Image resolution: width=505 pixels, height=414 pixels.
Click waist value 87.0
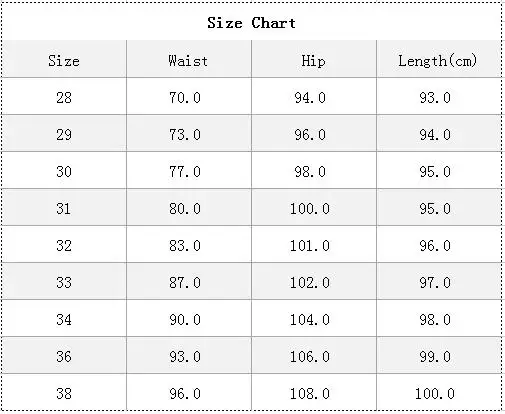(185, 283)
